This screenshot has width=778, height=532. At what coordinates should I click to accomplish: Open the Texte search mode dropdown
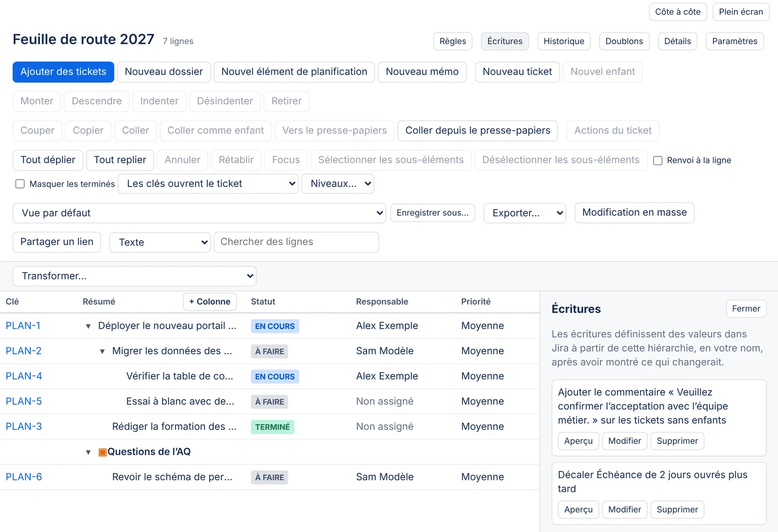160,242
